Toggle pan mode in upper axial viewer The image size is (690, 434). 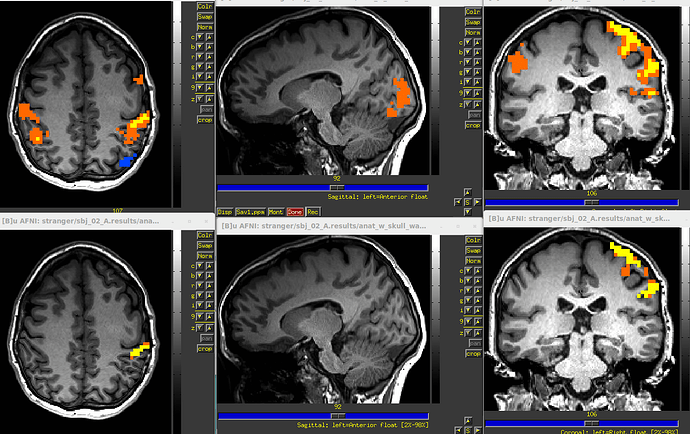coord(206,109)
